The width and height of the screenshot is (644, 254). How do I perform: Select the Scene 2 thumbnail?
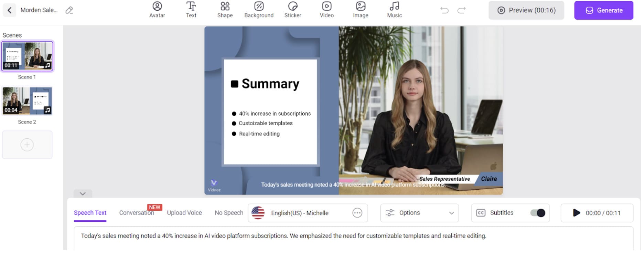pos(27,101)
